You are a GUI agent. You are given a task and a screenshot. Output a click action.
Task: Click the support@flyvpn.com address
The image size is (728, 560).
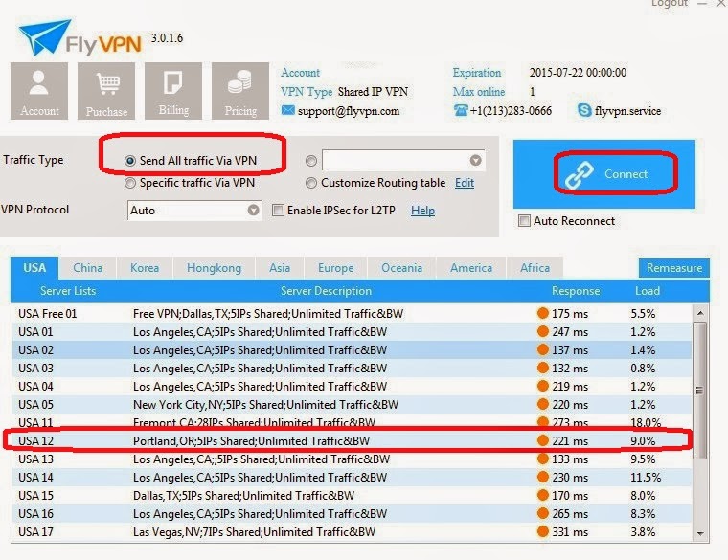point(349,111)
